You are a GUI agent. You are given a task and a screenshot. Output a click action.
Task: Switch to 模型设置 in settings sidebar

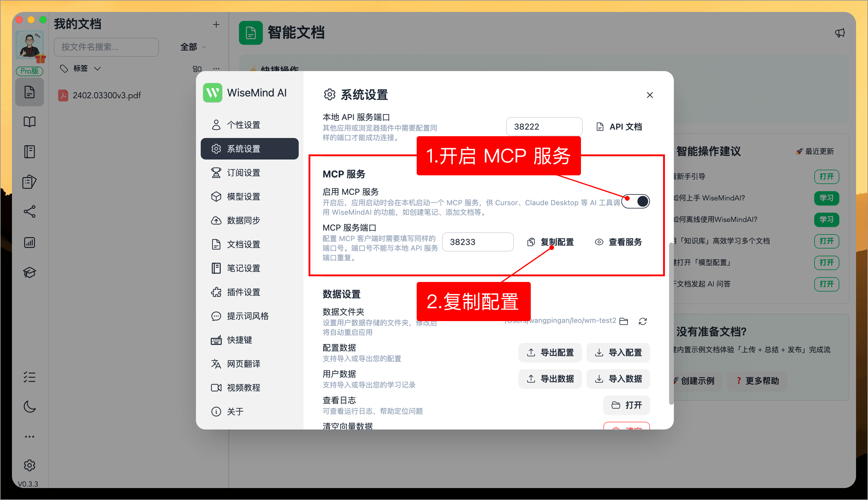(243, 197)
